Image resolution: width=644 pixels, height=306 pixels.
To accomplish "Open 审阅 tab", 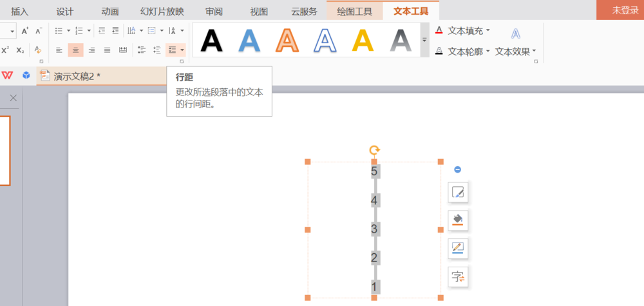I will pyautogui.click(x=214, y=11).
